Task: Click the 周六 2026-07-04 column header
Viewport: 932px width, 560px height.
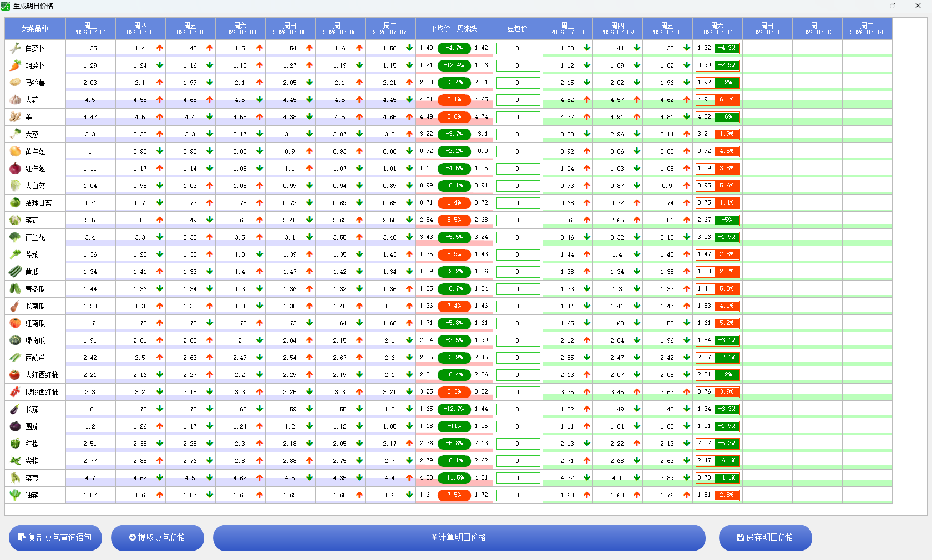Action: point(240,29)
